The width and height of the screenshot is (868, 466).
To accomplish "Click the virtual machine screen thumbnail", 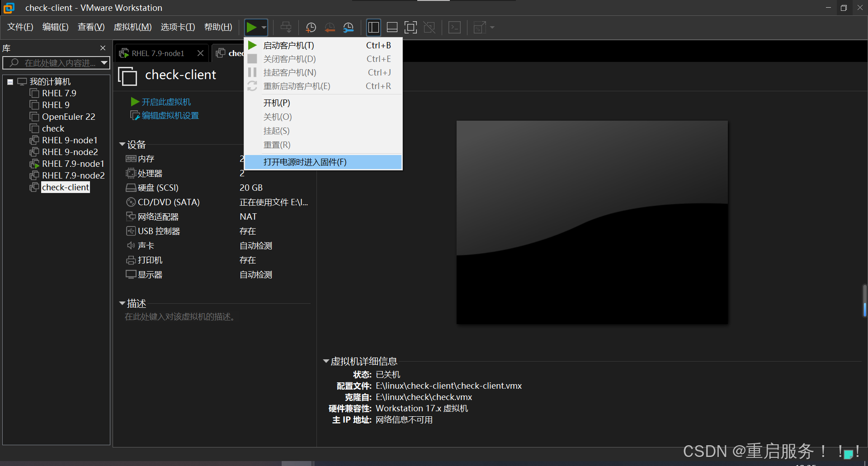I will click(x=592, y=222).
